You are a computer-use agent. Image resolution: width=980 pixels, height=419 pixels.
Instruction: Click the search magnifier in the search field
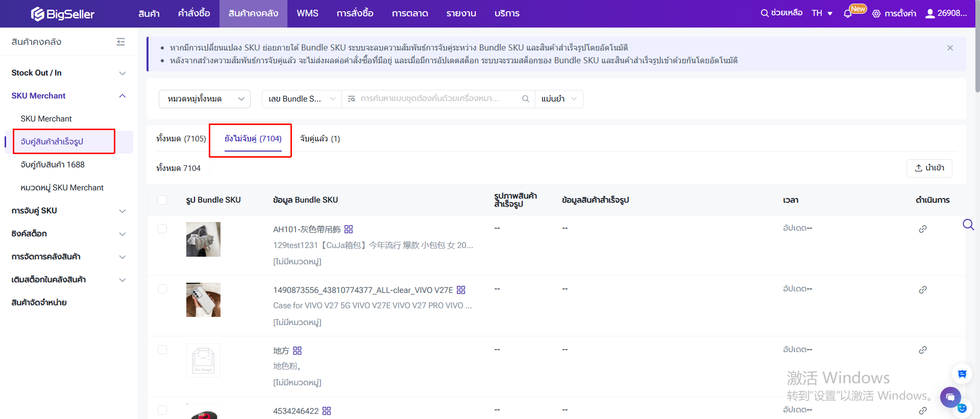525,99
